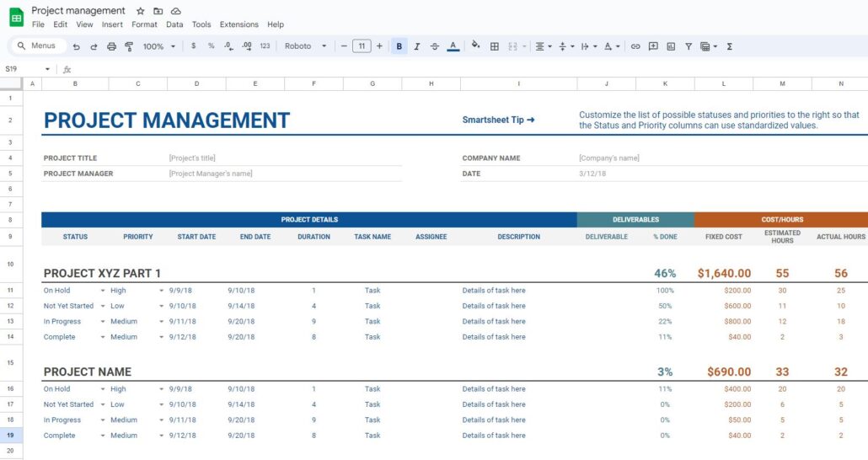Toggle italic formatting

[416, 46]
